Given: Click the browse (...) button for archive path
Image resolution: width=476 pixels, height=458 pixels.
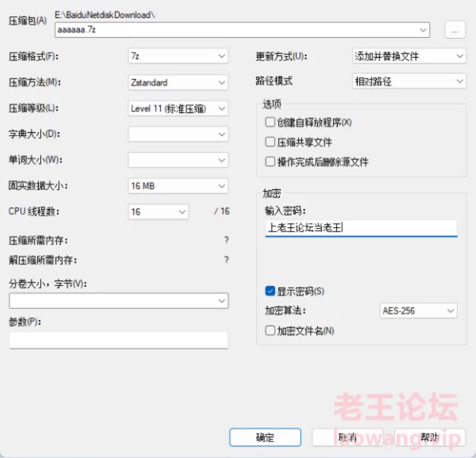Looking at the screenshot, I should pyautogui.click(x=455, y=30).
